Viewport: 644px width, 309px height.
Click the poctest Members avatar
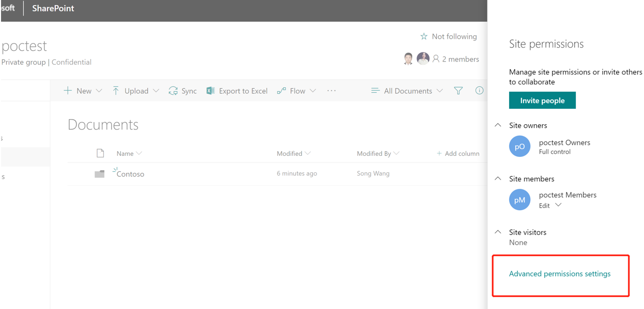(520, 200)
